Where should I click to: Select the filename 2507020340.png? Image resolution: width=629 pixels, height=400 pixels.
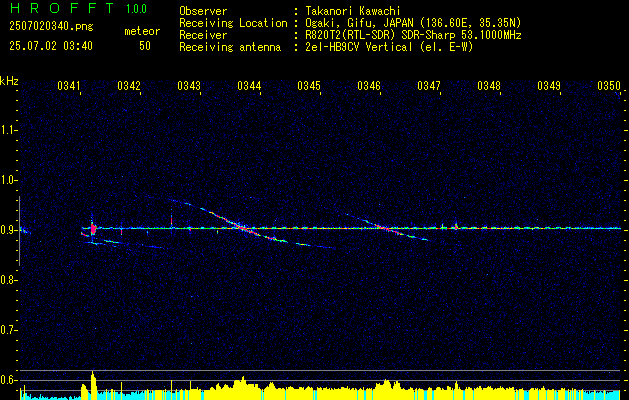click(51, 27)
